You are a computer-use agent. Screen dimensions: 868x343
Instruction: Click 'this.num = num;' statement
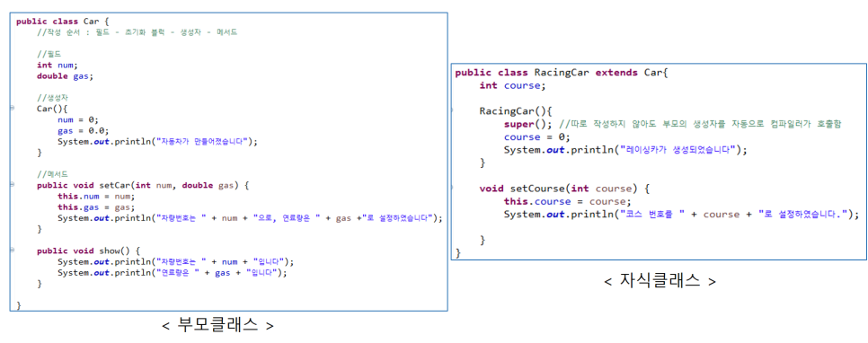[x=96, y=196]
